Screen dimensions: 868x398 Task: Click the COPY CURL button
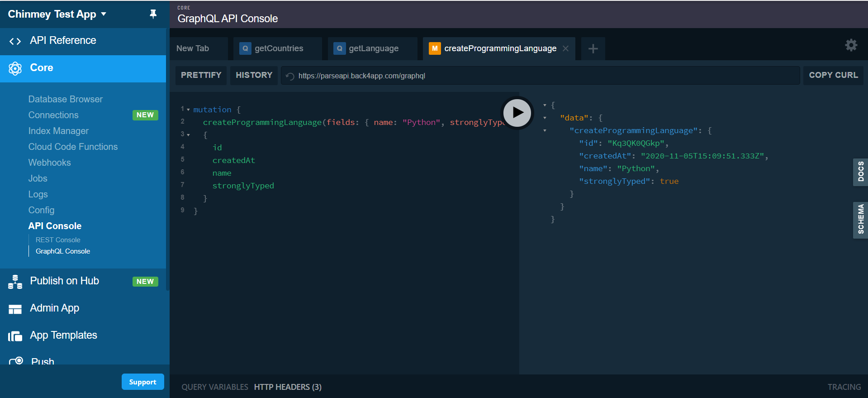(x=833, y=75)
